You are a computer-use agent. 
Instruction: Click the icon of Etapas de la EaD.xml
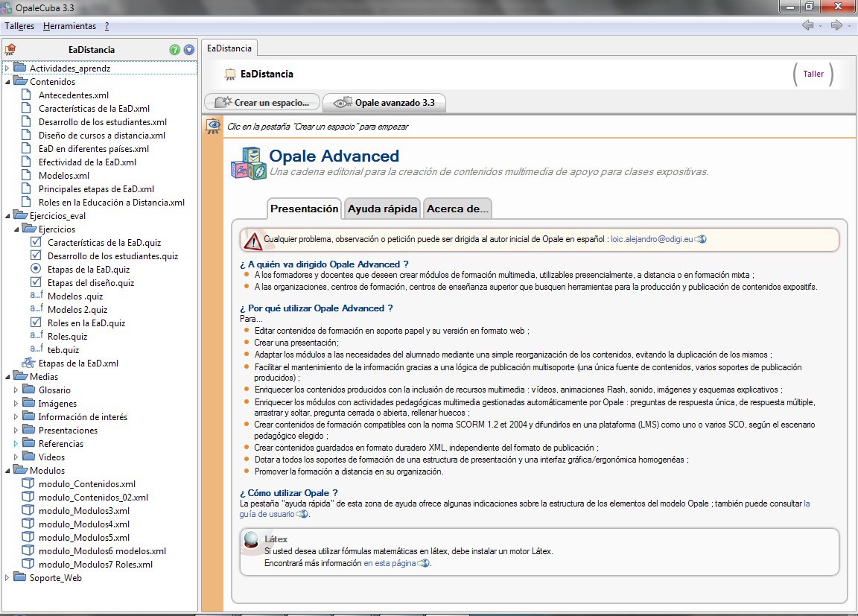point(28,363)
